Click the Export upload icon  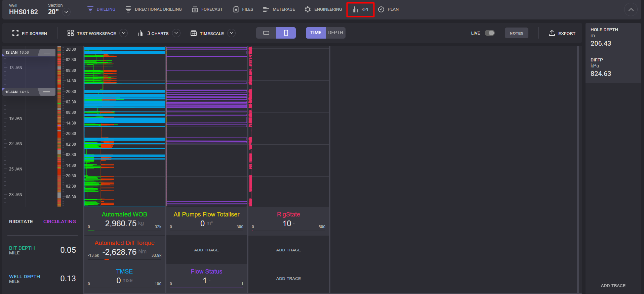coord(552,33)
